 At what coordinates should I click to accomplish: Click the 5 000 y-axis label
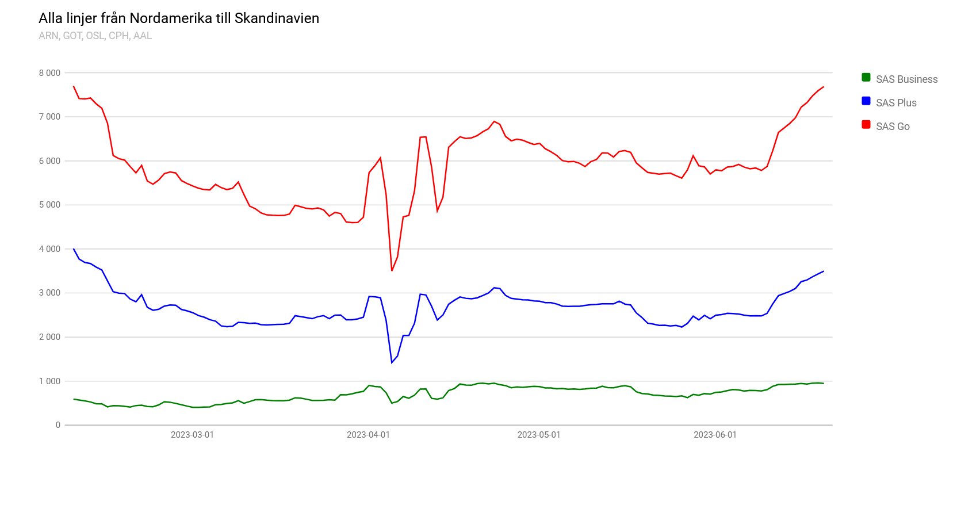[49, 205]
